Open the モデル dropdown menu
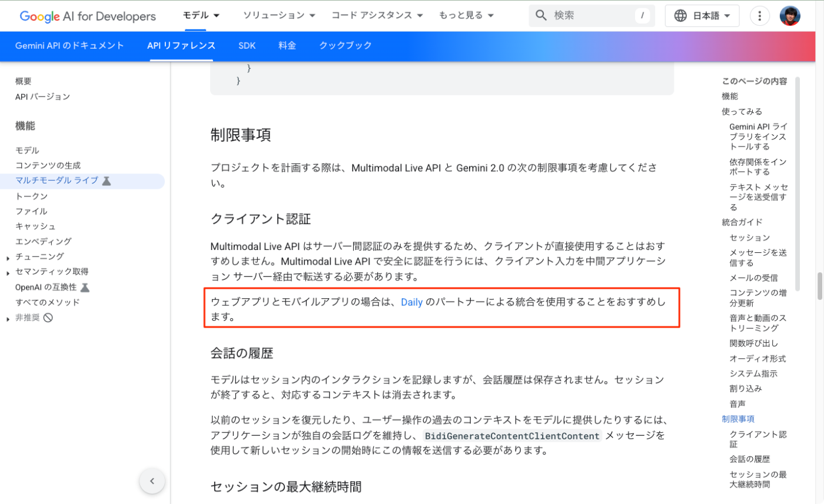The image size is (824, 504). pyautogui.click(x=201, y=15)
